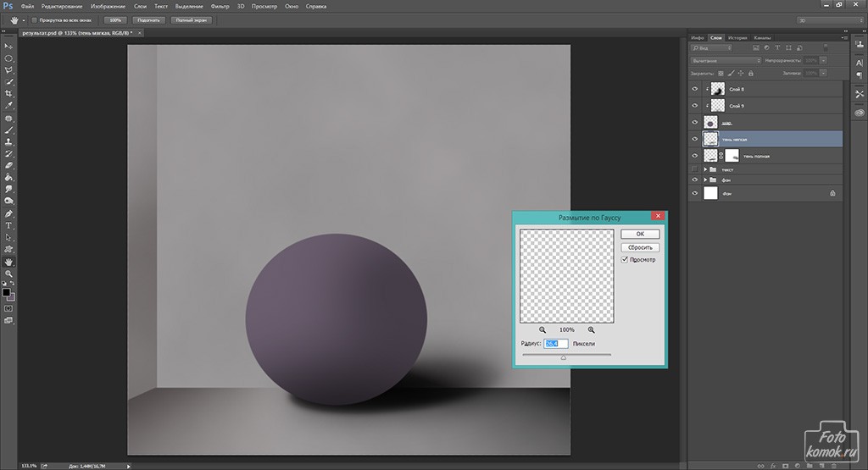Switch to the Каналы tab
This screenshot has width=868, height=470.
762,37
